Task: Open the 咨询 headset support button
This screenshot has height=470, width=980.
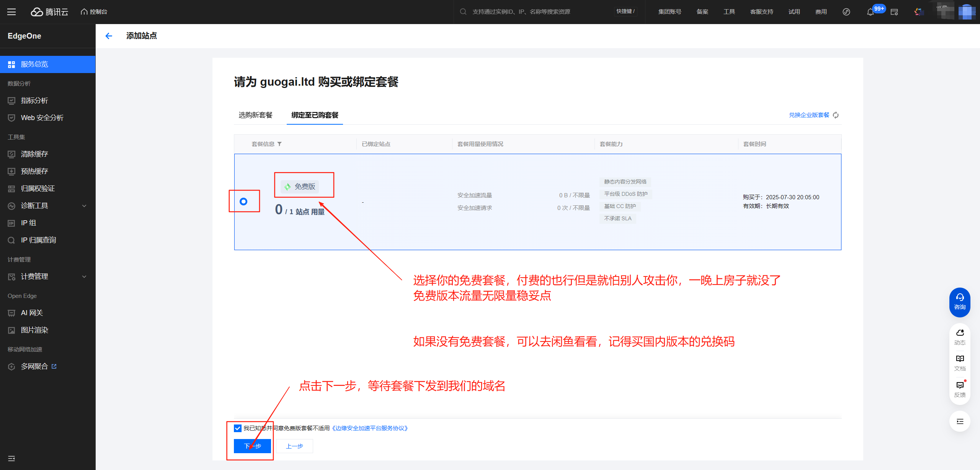Action: (x=959, y=302)
